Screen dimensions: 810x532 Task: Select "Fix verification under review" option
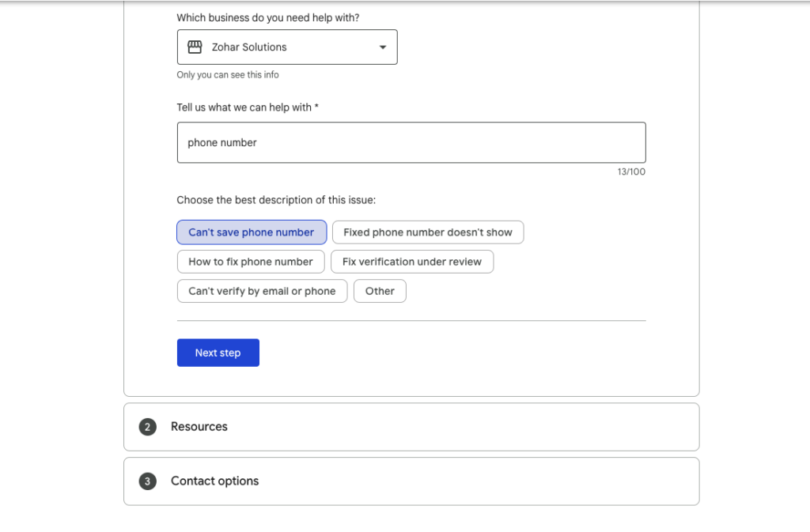(x=412, y=261)
